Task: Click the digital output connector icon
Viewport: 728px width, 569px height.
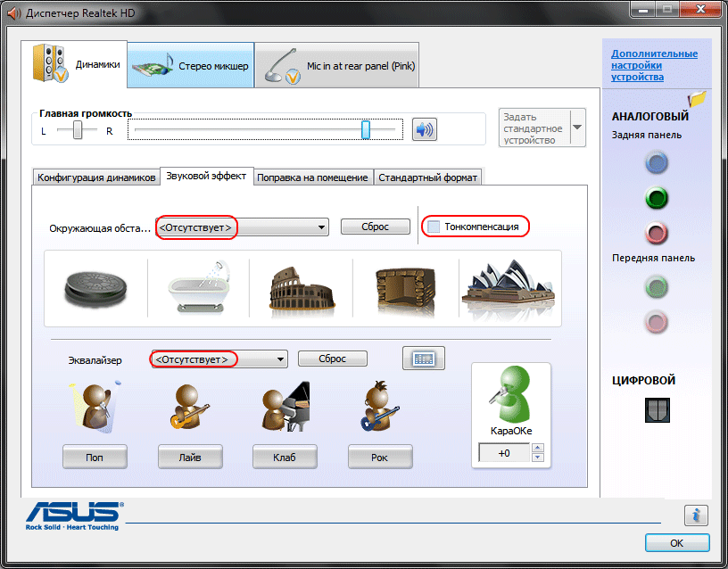Action: tap(657, 409)
